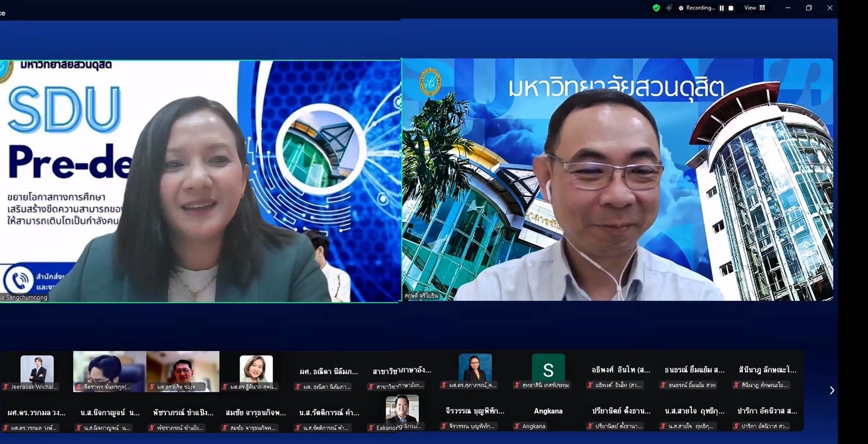Show next page of participants arrow
This screenshot has height=444, width=868.
[x=832, y=390]
